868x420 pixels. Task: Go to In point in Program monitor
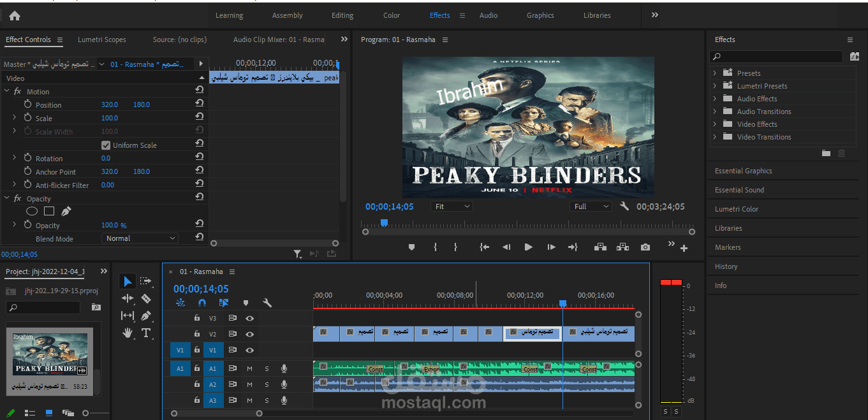coord(485,247)
